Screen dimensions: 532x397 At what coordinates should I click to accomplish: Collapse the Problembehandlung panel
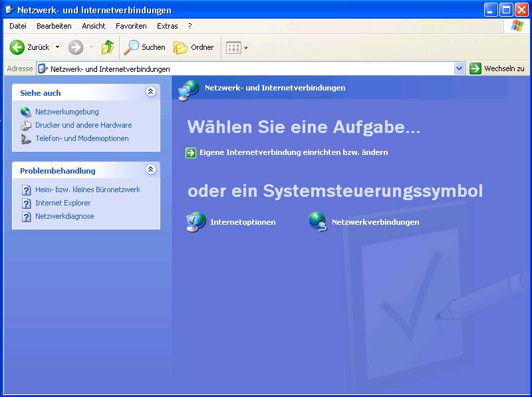151,169
